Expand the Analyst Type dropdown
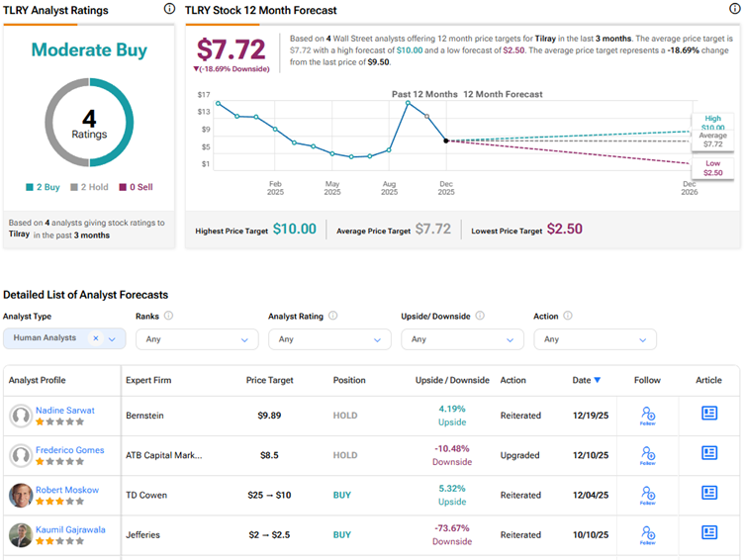 [x=112, y=338]
